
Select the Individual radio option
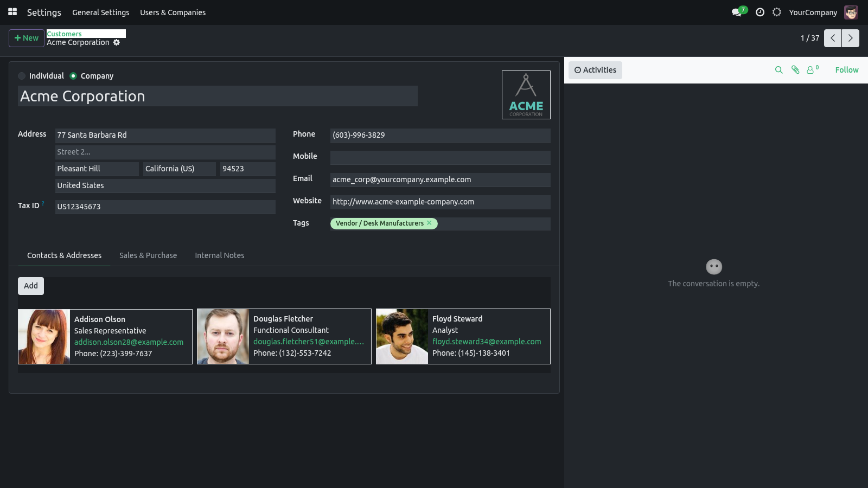click(x=22, y=76)
